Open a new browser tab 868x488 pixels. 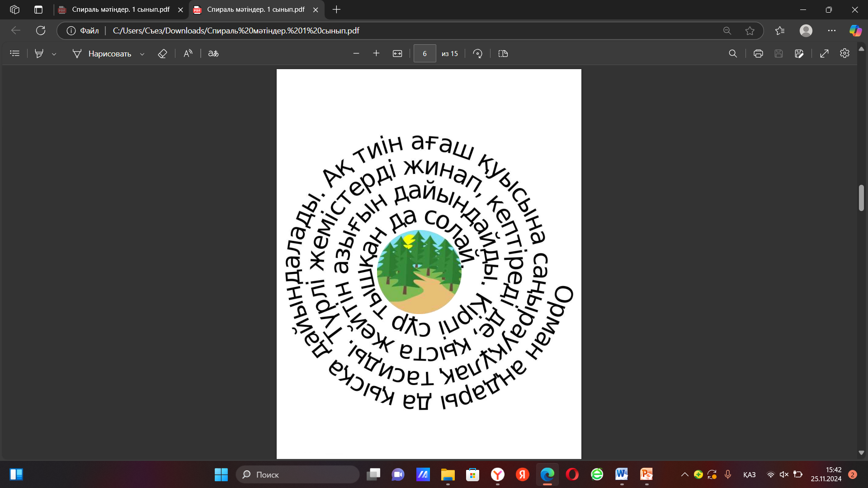pyautogui.click(x=336, y=9)
